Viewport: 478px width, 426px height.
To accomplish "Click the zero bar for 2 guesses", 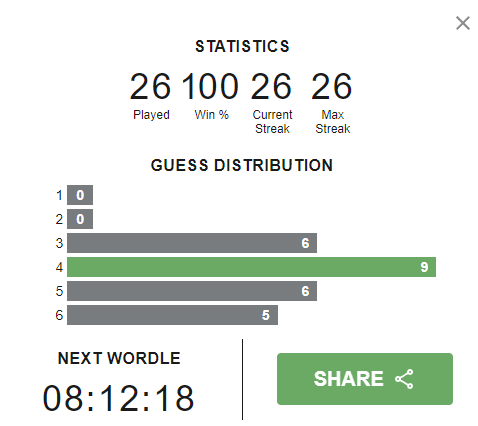I will pos(80,219).
